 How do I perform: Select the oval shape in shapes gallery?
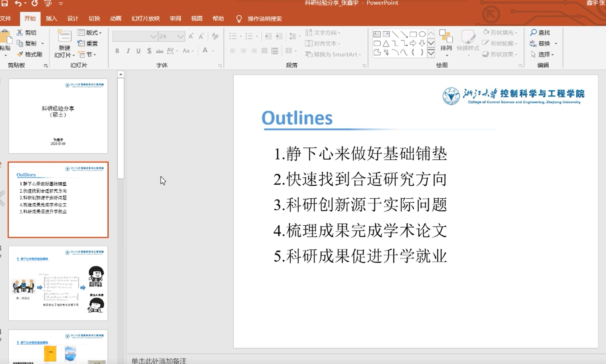click(422, 34)
